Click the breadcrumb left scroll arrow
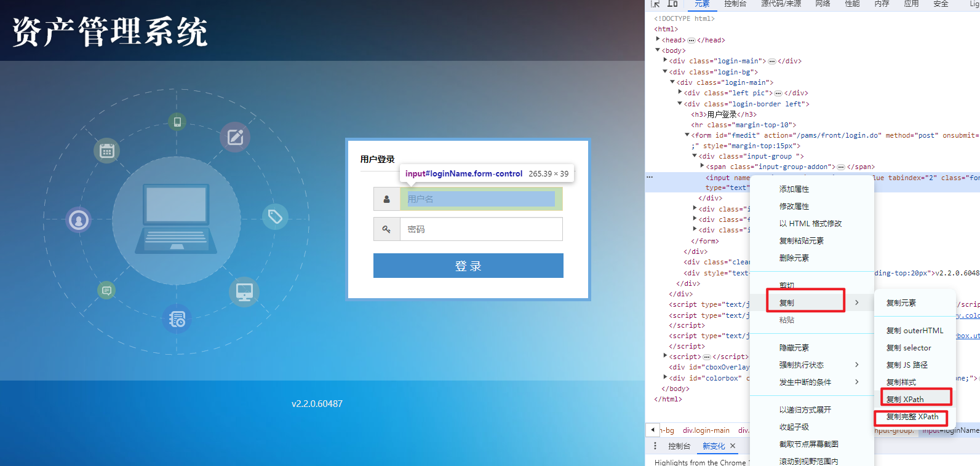980x466 pixels. tap(653, 430)
